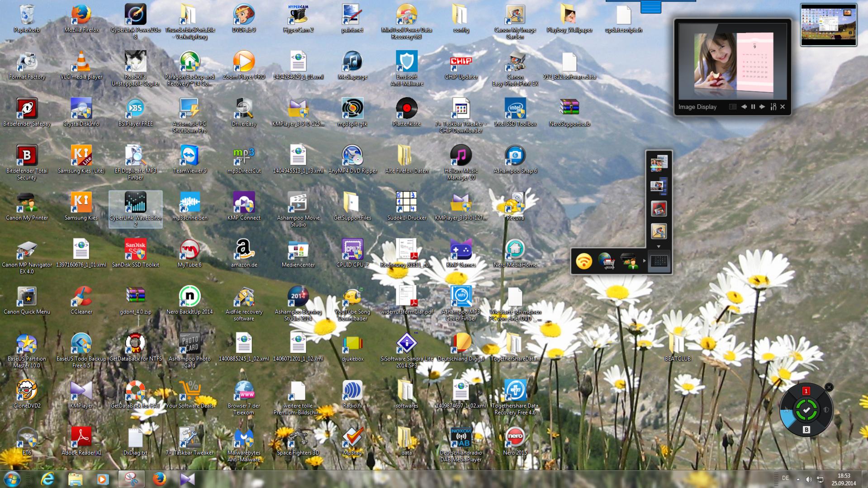Launch Mozilla Firefox desktop shortcut

click(x=81, y=19)
